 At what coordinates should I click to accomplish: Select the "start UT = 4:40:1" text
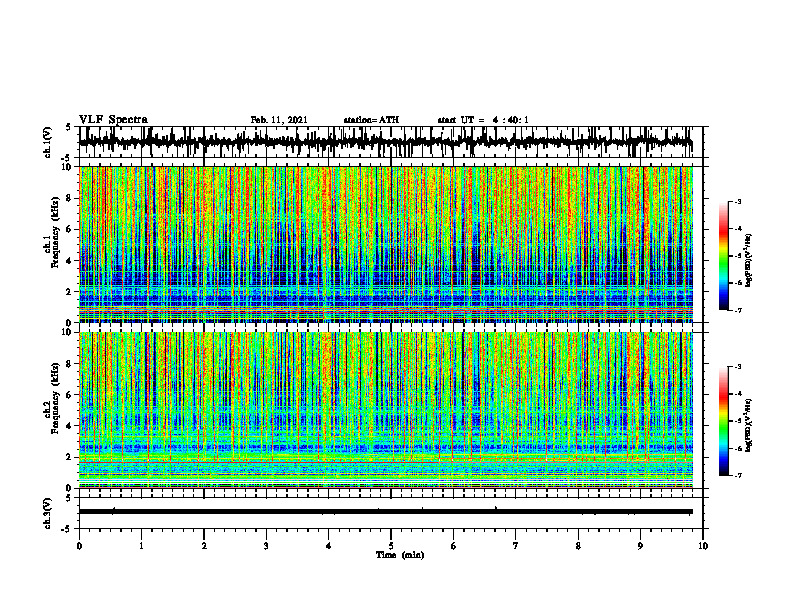click(x=483, y=120)
